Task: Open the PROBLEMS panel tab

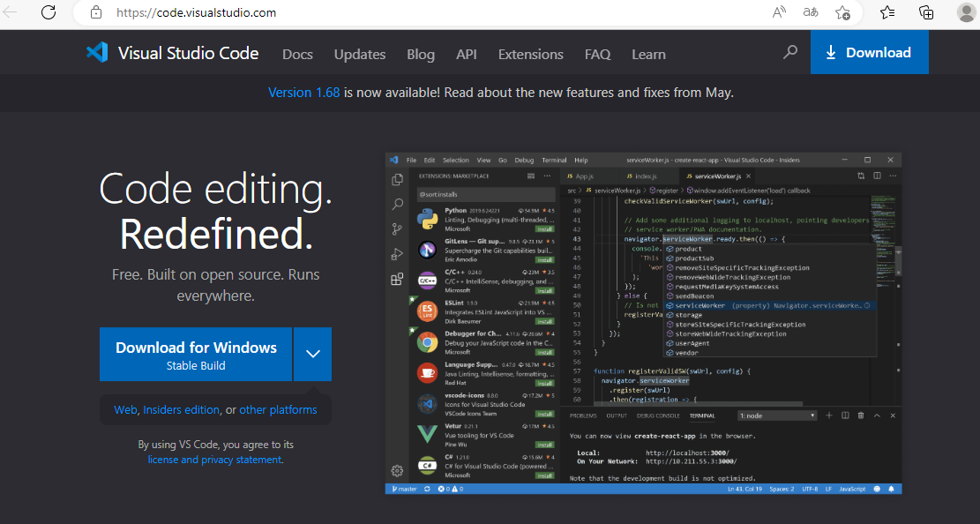Action: 583,415
